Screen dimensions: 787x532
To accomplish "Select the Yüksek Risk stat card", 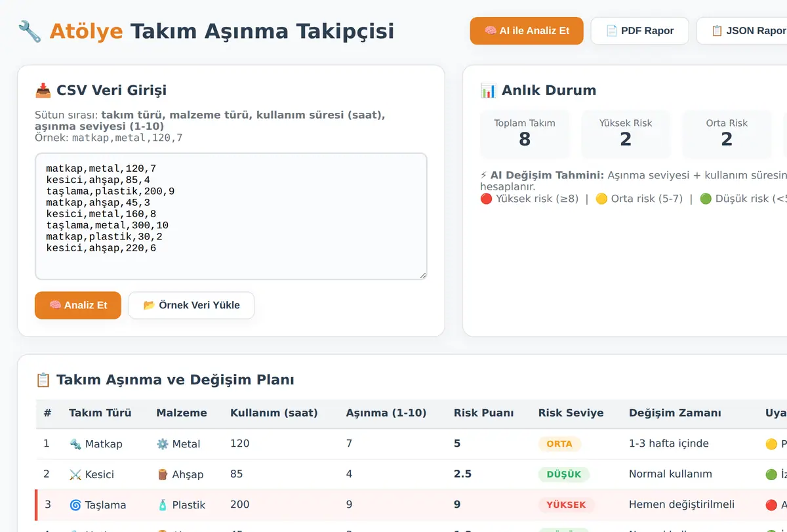I will coord(626,134).
